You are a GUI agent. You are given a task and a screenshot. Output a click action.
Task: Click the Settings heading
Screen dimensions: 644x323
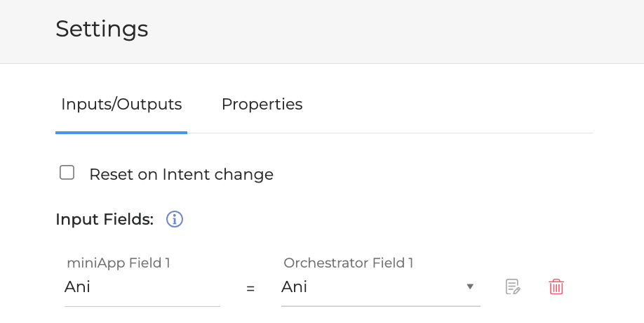tap(102, 29)
